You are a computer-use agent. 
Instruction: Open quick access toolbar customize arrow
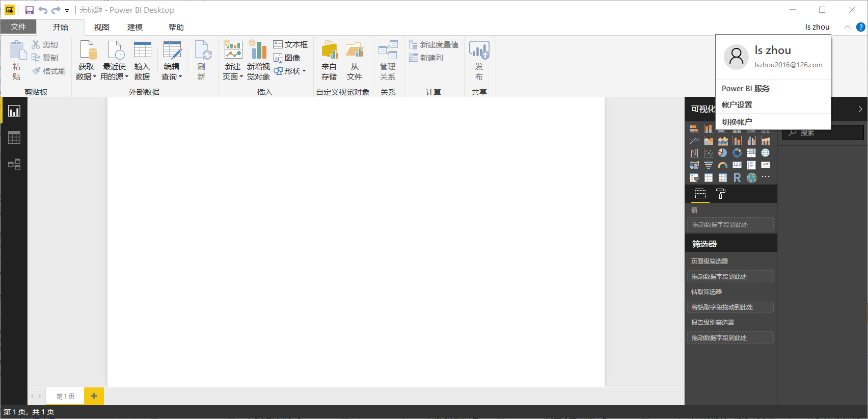67,11
